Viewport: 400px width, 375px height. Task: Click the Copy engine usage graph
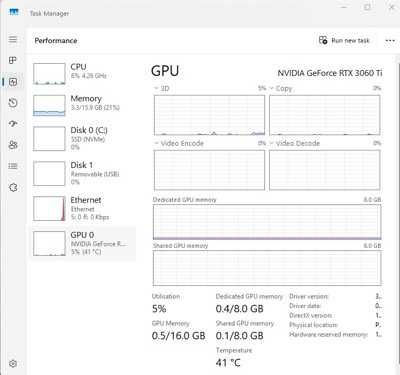tap(325, 115)
